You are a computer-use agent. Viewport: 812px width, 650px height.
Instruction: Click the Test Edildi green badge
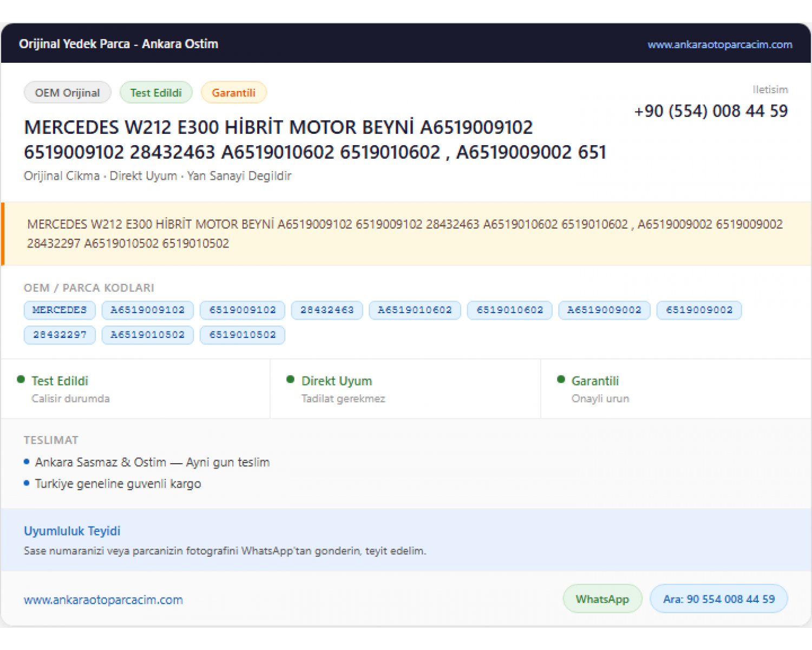pyautogui.click(x=156, y=93)
